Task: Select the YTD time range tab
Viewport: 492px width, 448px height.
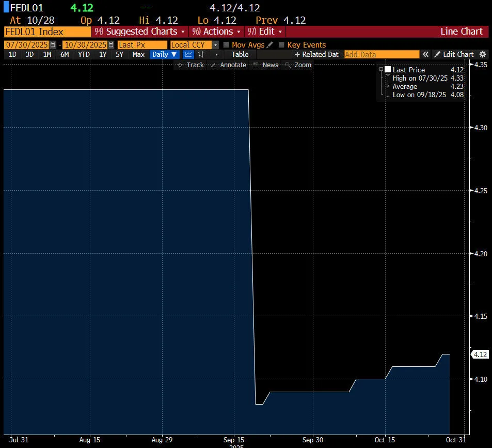Action: [84, 54]
